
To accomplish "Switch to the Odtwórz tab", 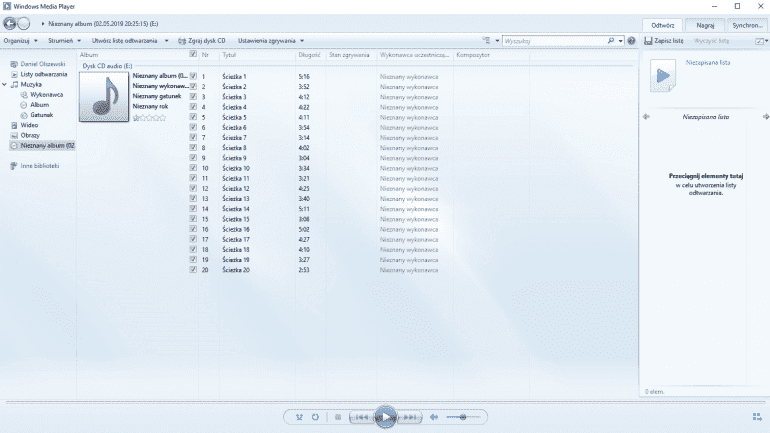I will click(x=662, y=25).
